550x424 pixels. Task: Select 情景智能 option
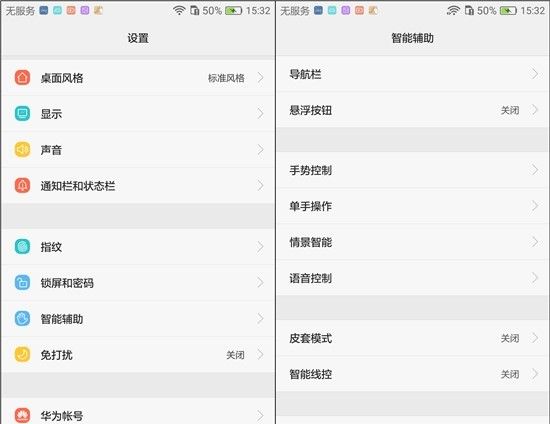pyautogui.click(x=412, y=242)
